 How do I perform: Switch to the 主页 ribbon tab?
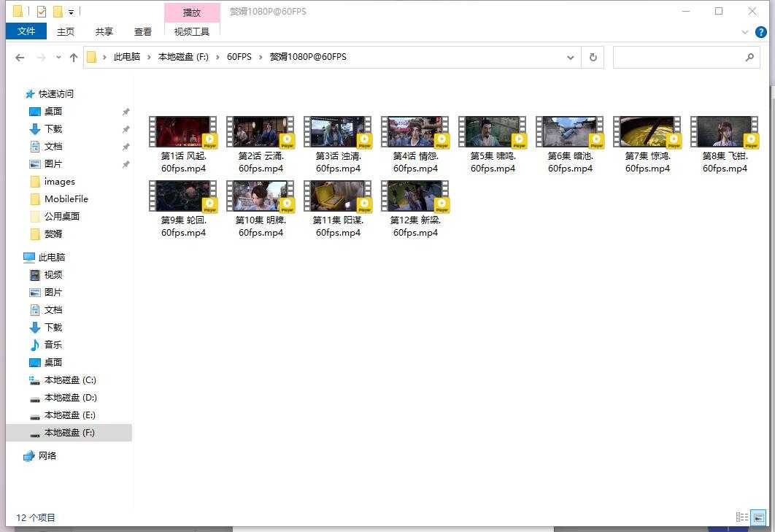coord(65,31)
